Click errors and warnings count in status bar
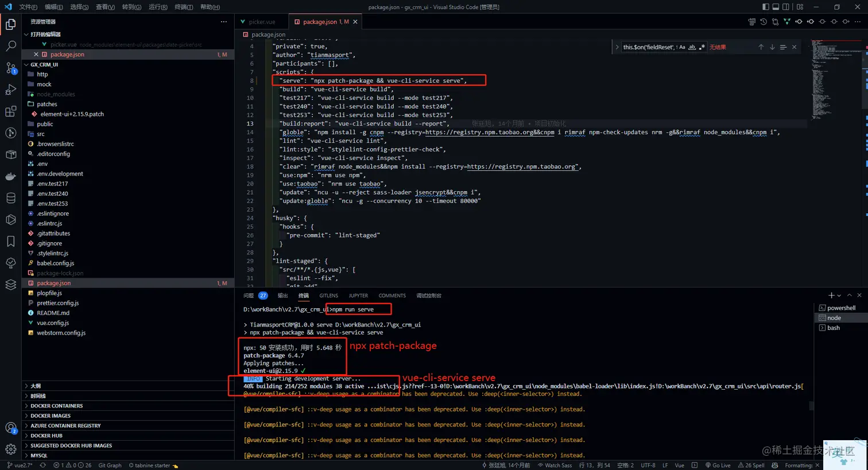 (x=72, y=465)
